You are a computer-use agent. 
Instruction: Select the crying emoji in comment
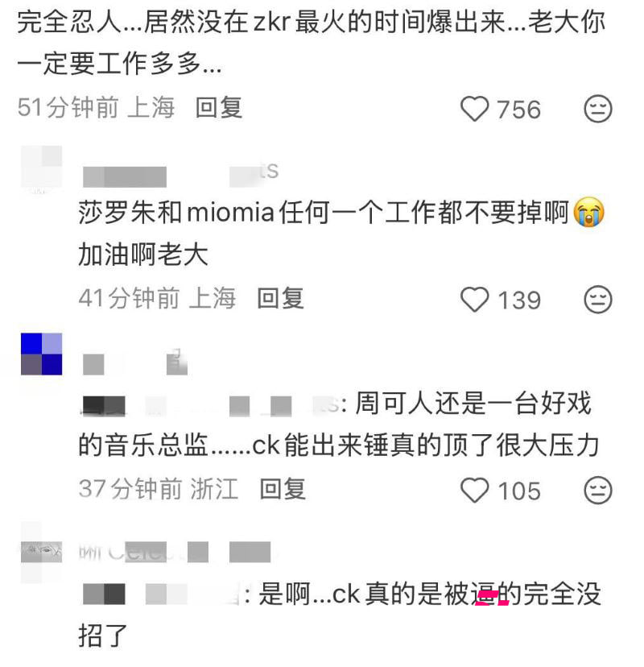coord(588,212)
